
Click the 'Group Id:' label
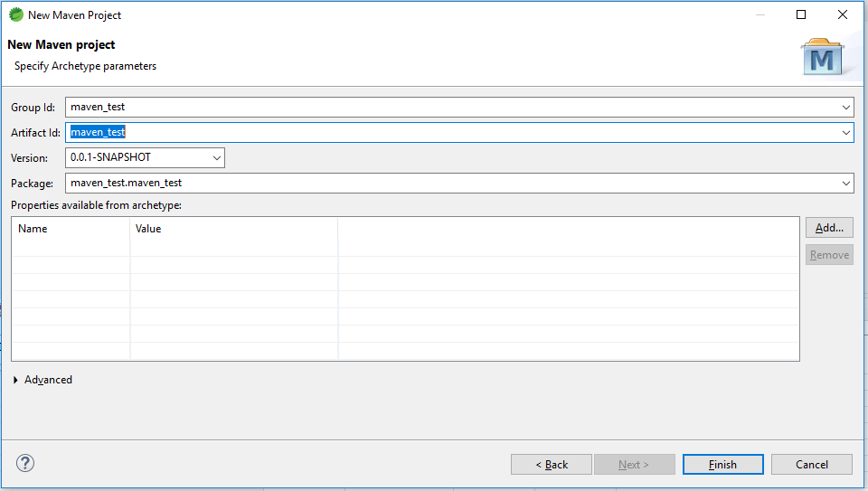(33, 108)
